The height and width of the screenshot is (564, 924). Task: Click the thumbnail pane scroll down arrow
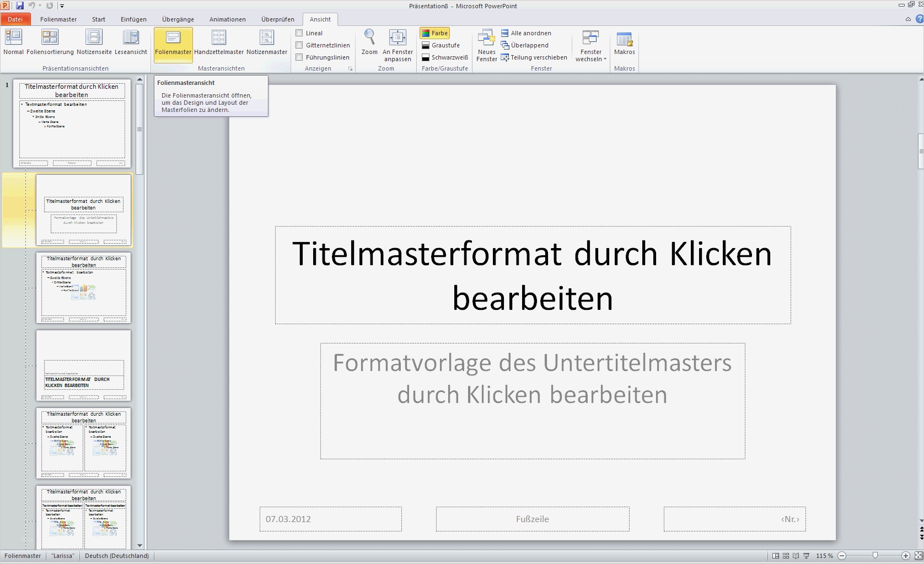tap(139, 545)
